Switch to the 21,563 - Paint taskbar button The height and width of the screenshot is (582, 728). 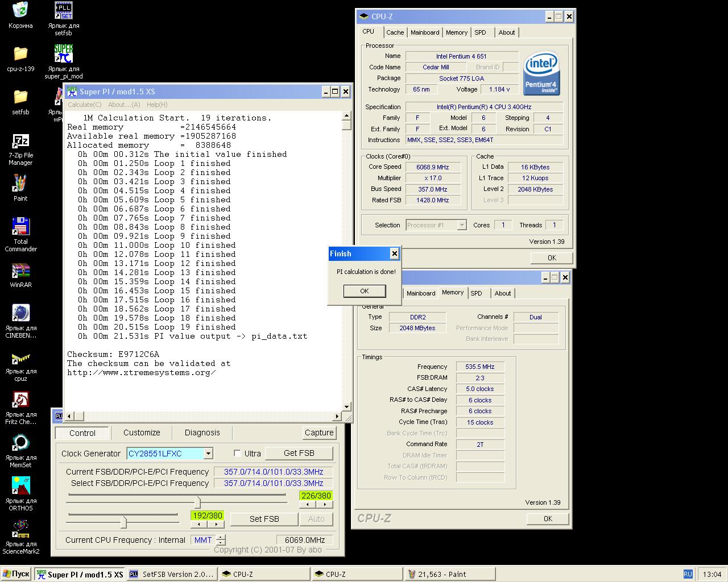tap(449, 575)
